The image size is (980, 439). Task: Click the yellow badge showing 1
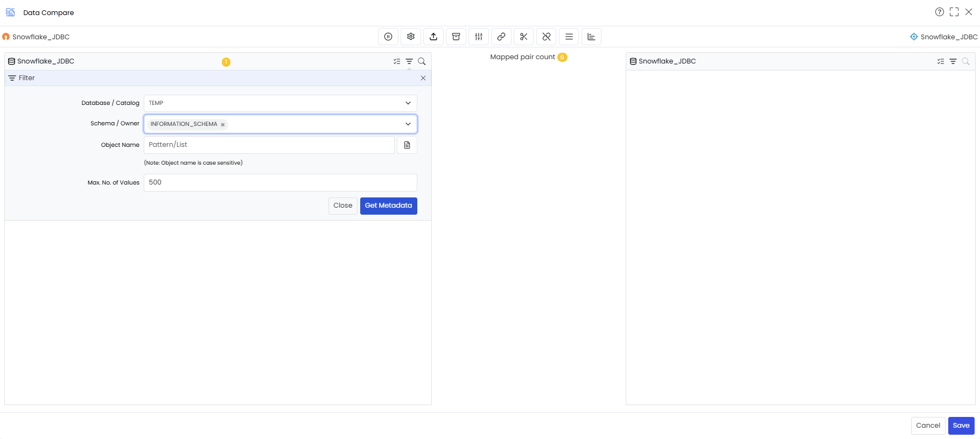click(x=226, y=62)
